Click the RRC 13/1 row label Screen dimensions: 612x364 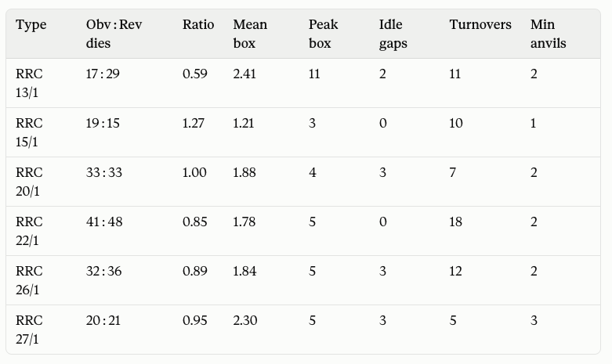pos(29,83)
